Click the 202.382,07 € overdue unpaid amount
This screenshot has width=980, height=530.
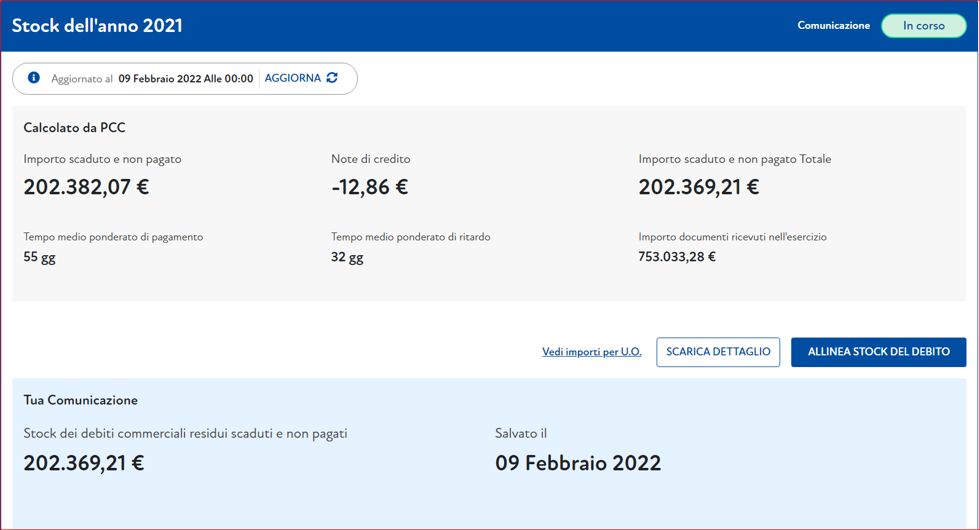coord(86,187)
